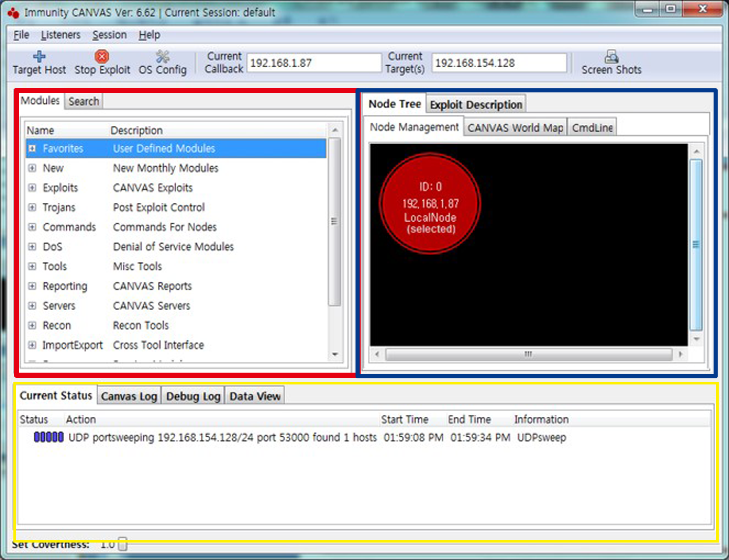
Task: Open the Session menu
Action: [109, 35]
